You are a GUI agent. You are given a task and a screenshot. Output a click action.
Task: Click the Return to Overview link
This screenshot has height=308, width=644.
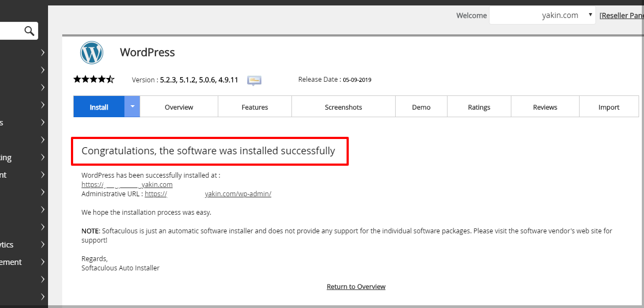(x=356, y=286)
